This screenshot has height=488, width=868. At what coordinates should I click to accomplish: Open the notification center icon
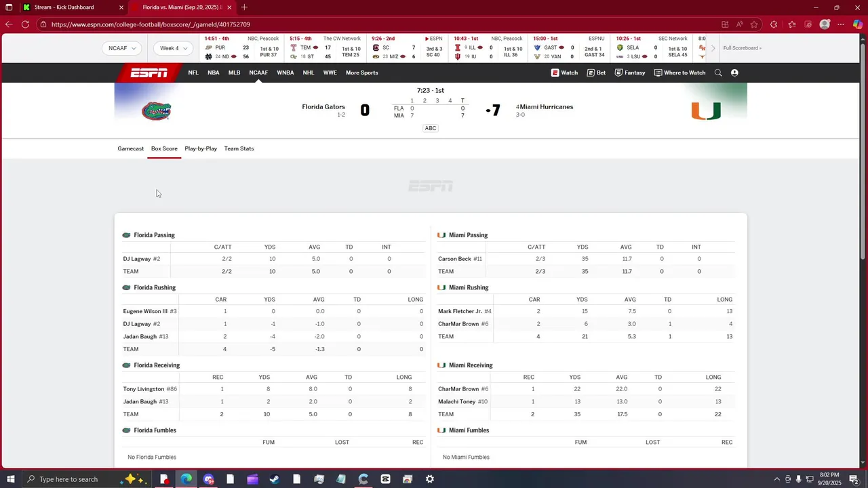[x=854, y=479]
